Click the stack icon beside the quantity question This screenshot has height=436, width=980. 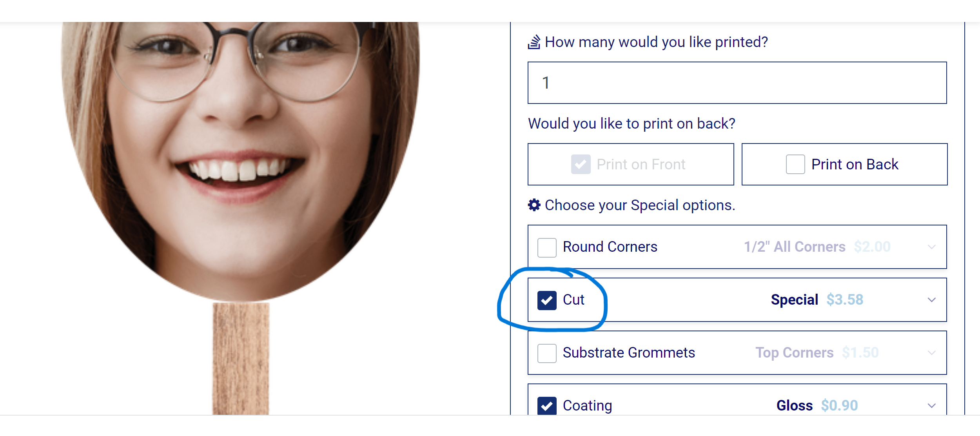pos(534,42)
